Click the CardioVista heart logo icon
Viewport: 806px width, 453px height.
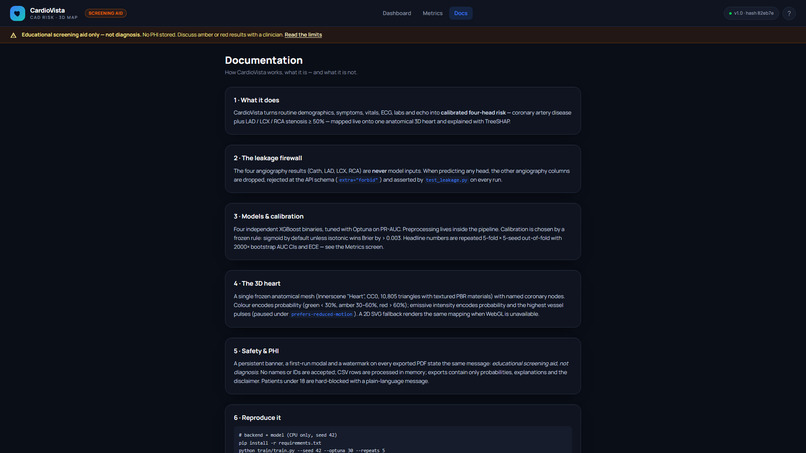(17, 13)
